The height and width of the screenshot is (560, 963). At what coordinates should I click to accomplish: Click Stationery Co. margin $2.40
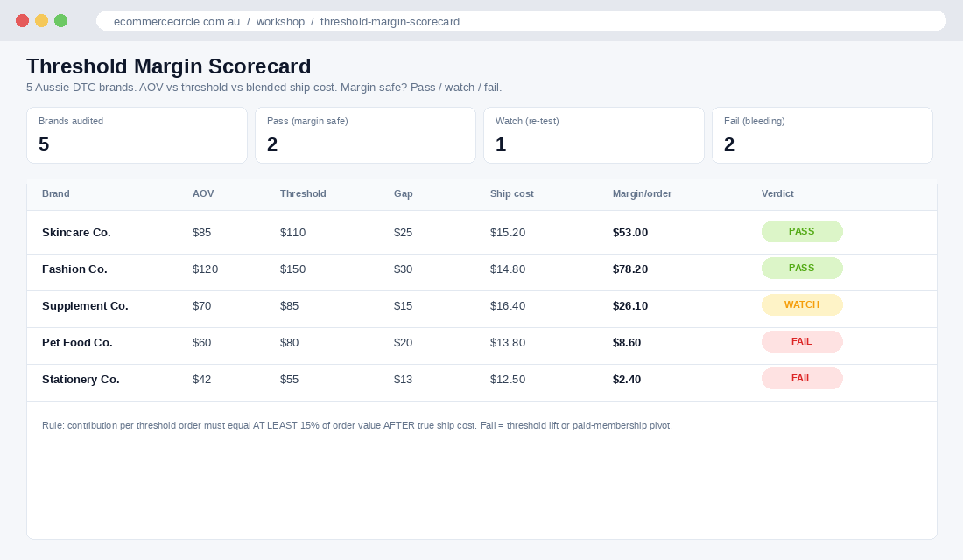(627, 380)
